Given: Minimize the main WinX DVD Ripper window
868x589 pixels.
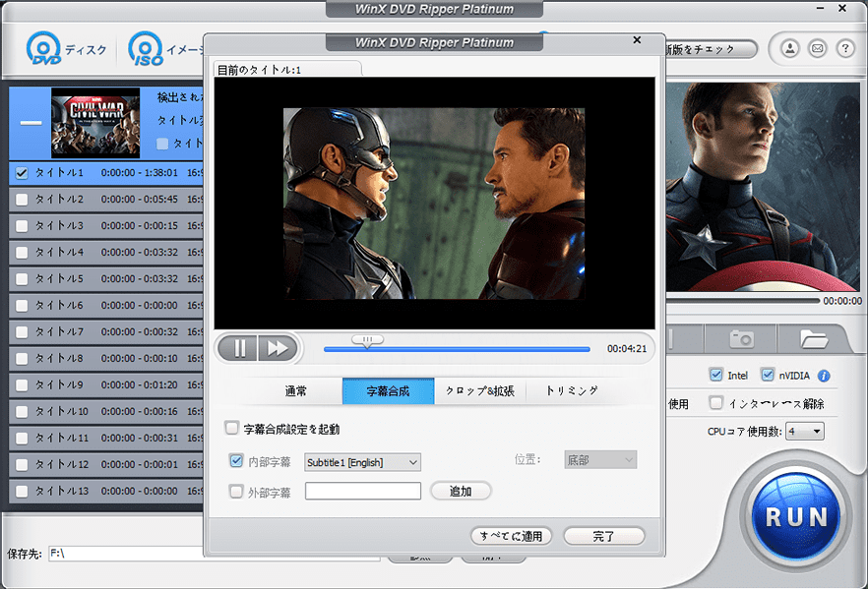Looking at the screenshot, I should 820,8.
